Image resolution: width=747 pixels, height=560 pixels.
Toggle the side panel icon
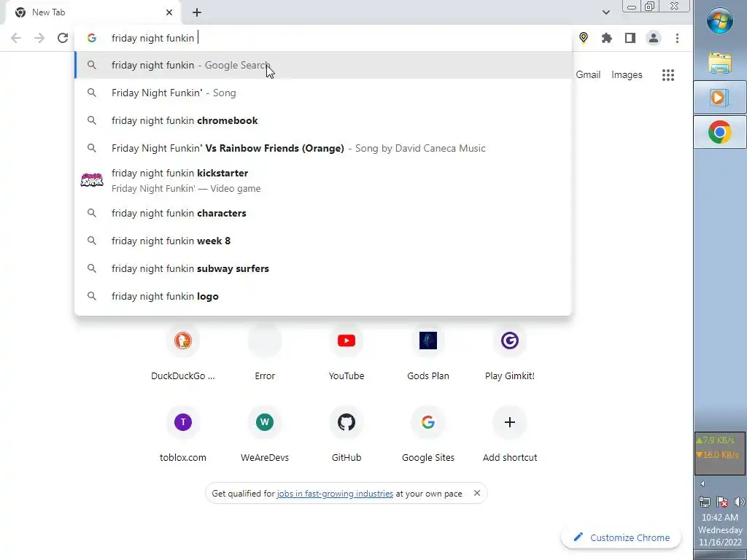tap(630, 38)
